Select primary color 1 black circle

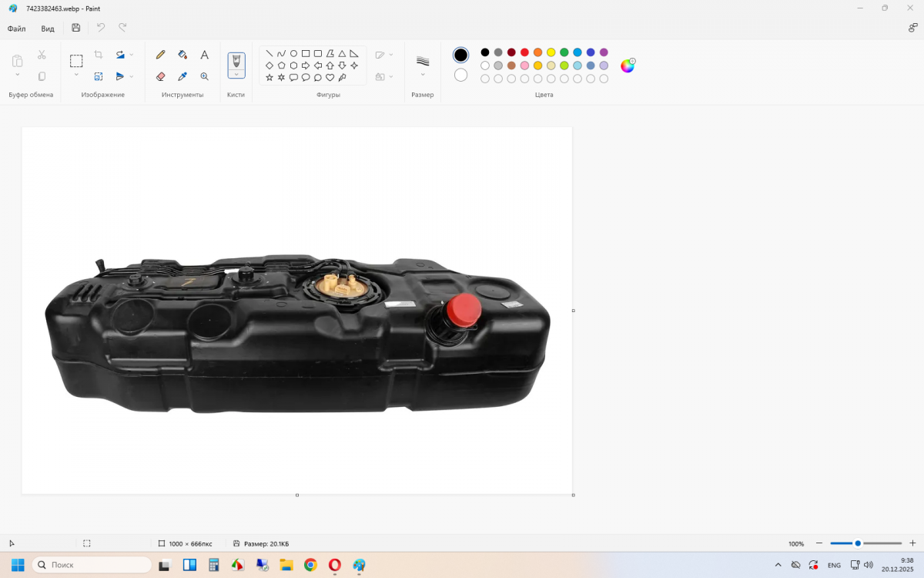pos(460,55)
